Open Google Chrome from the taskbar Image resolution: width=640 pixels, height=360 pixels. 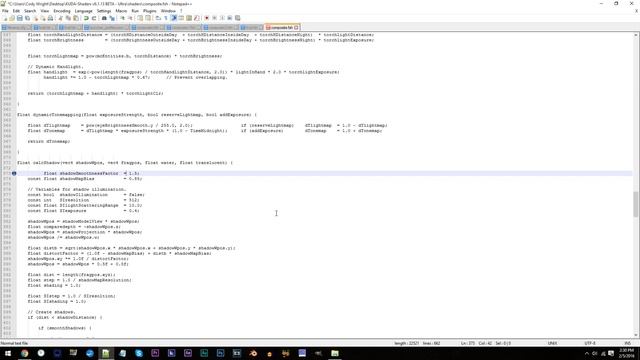pos(24,353)
